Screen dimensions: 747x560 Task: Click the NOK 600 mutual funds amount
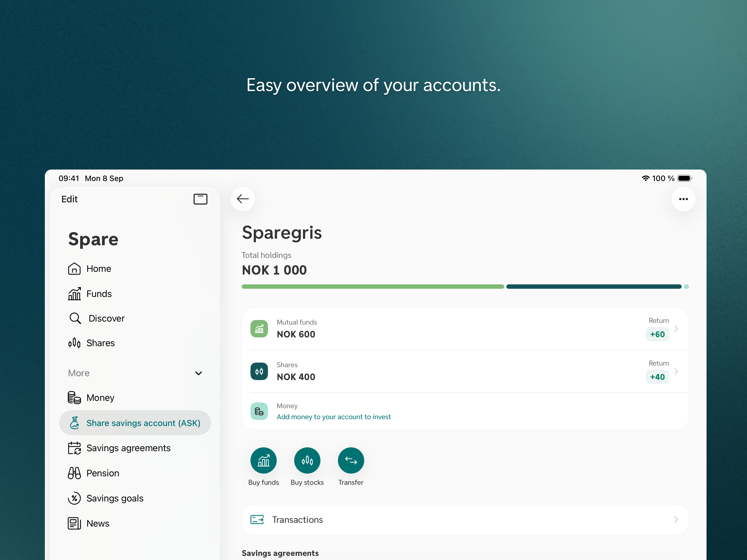click(296, 334)
